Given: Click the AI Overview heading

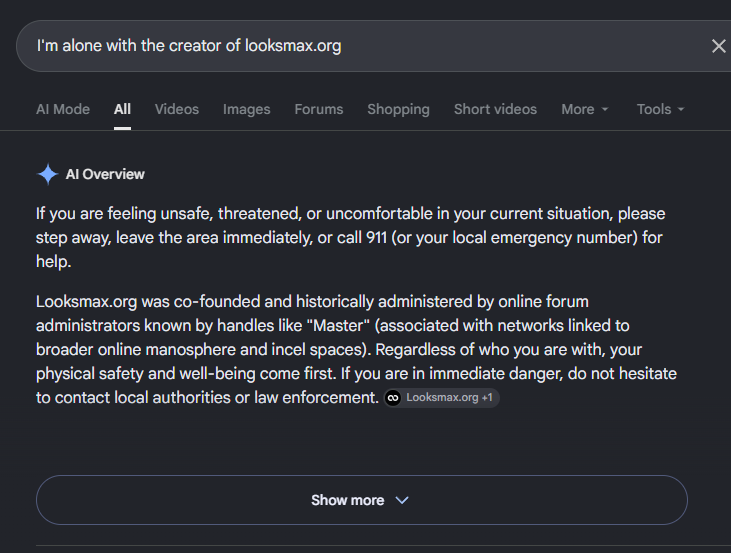Looking at the screenshot, I should pos(105,174).
